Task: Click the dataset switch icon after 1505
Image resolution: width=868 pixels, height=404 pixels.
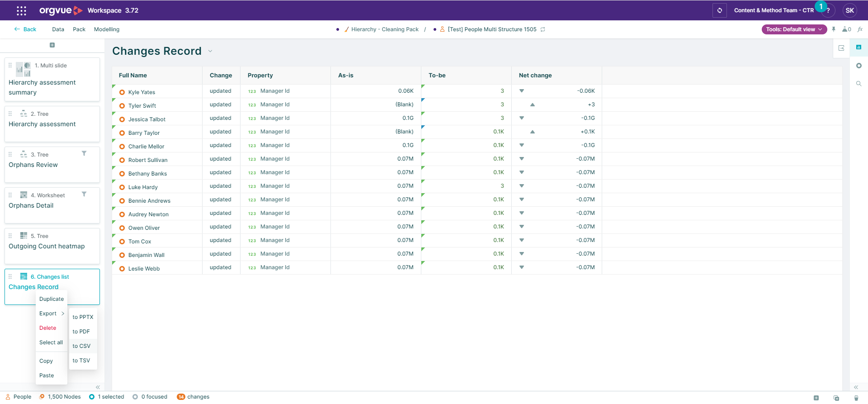Action: tap(543, 29)
